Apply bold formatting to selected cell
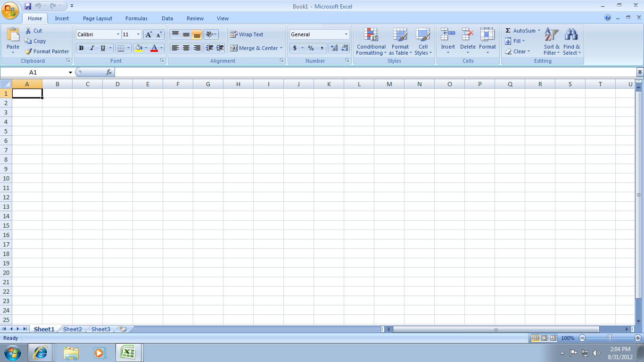Screen dimensions: 644x362 pyautogui.click(x=81, y=48)
